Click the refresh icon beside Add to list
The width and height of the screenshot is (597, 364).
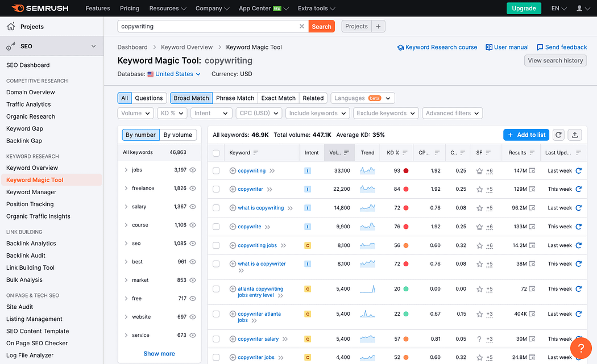(558, 135)
